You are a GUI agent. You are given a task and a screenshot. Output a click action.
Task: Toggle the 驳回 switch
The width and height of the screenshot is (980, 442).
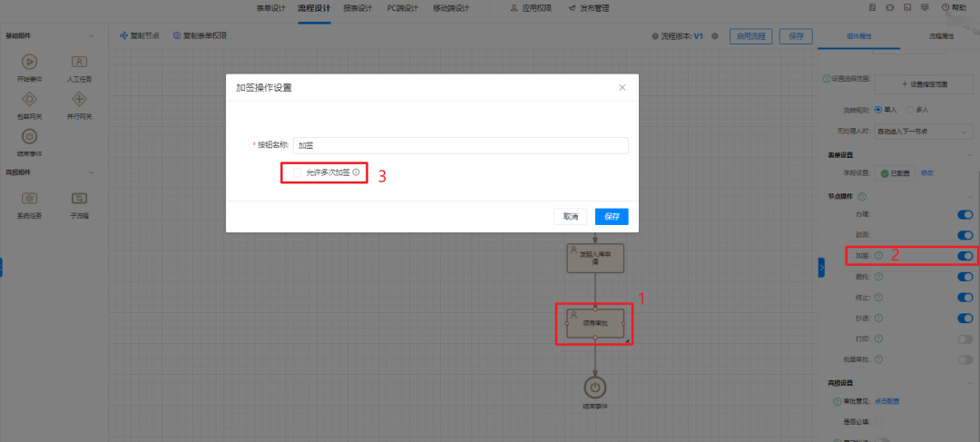click(x=965, y=236)
